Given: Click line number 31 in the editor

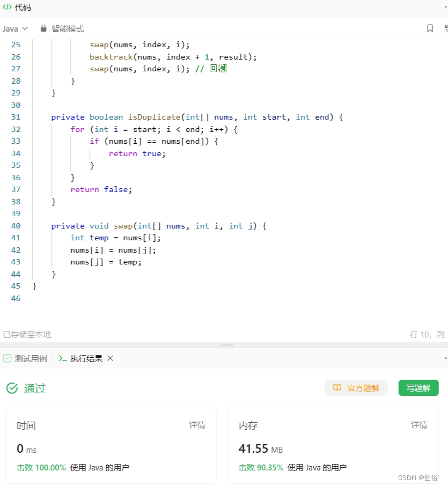Looking at the screenshot, I should (16, 117).
